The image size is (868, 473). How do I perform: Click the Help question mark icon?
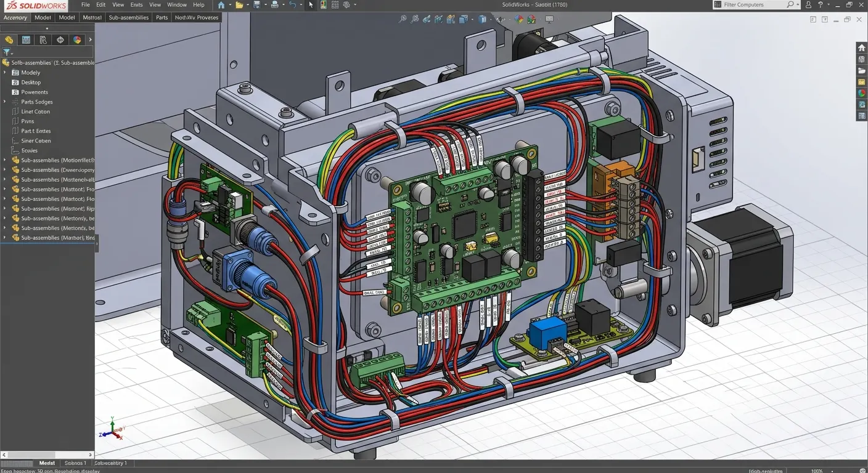click(x=820, y=5)
